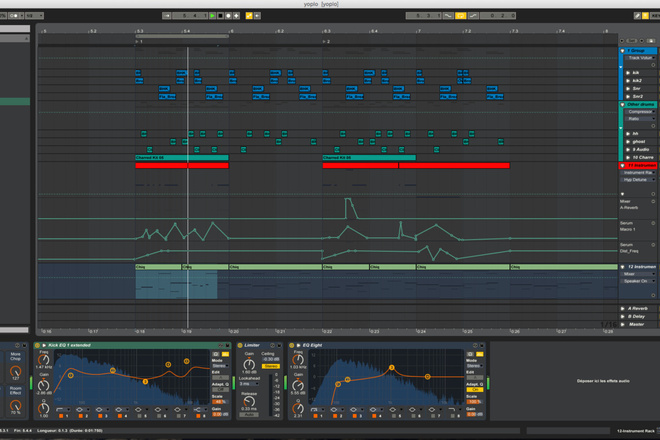Click the green Play button in transport
This screenshot has height=440, width=660.
pos(213,16)
